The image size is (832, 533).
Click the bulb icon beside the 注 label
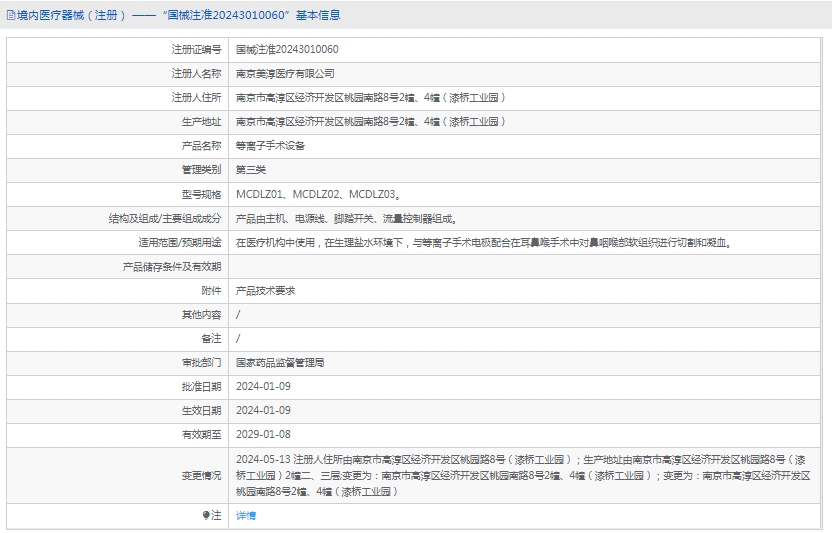coord(206,516)
